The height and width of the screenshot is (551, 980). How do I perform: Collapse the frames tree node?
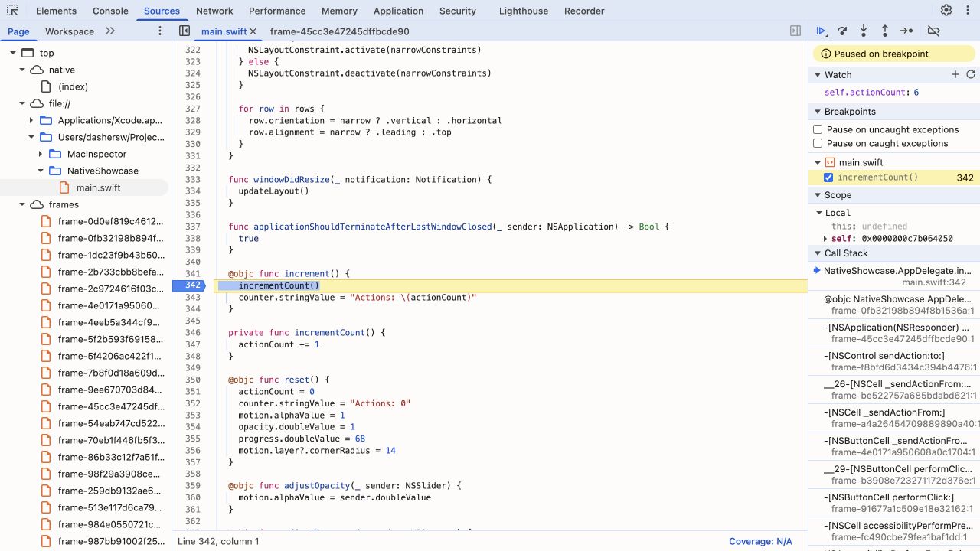[22, 204]
